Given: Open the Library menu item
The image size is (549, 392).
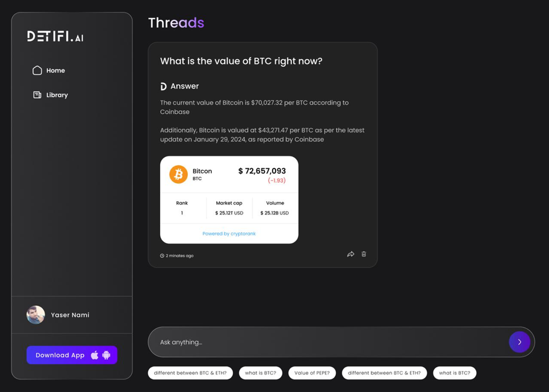Looking at the screenshot, I should (57, 95).
